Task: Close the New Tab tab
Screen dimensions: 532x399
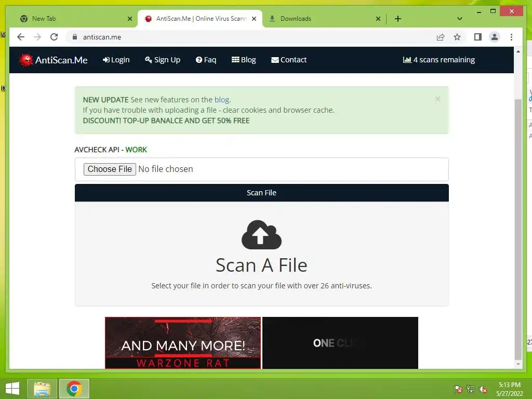Action: point(129,19)
